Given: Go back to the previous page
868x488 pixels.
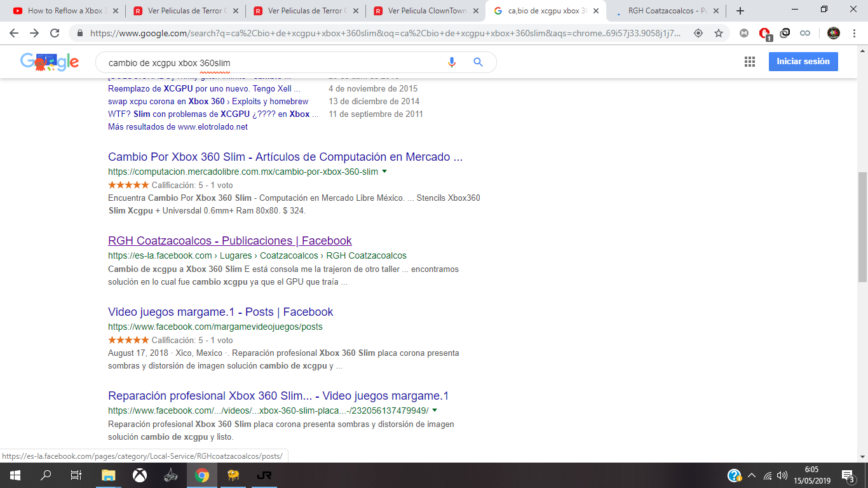Looking at the screenshot, I should coord(14,33).
